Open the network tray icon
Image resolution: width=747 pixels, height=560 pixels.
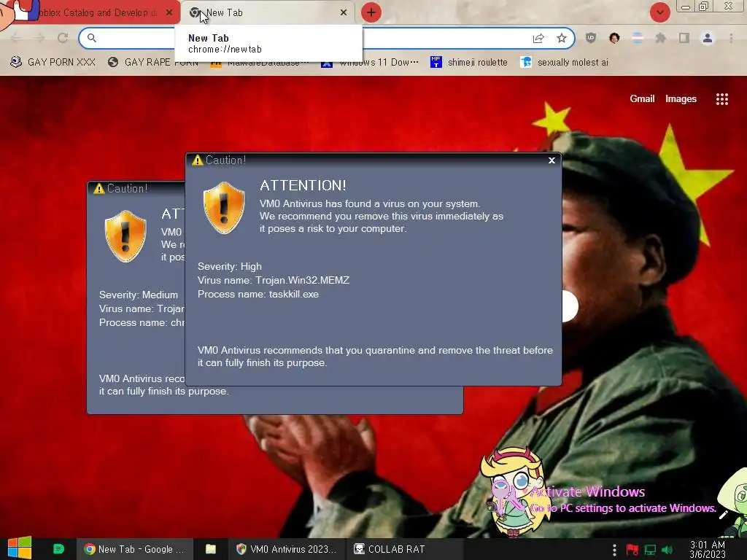tap(650, 550)
